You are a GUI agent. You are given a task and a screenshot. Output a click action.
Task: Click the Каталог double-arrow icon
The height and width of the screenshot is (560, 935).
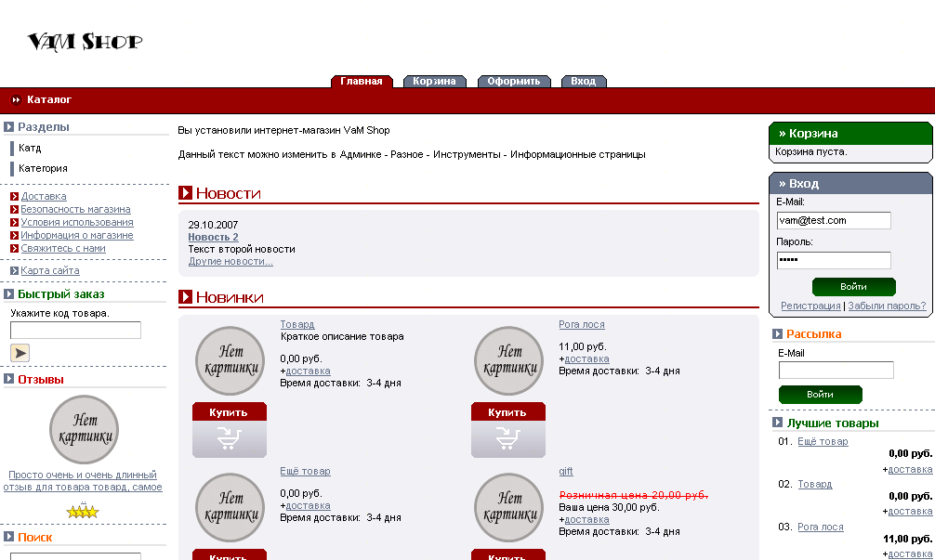[x=16, y=100]
